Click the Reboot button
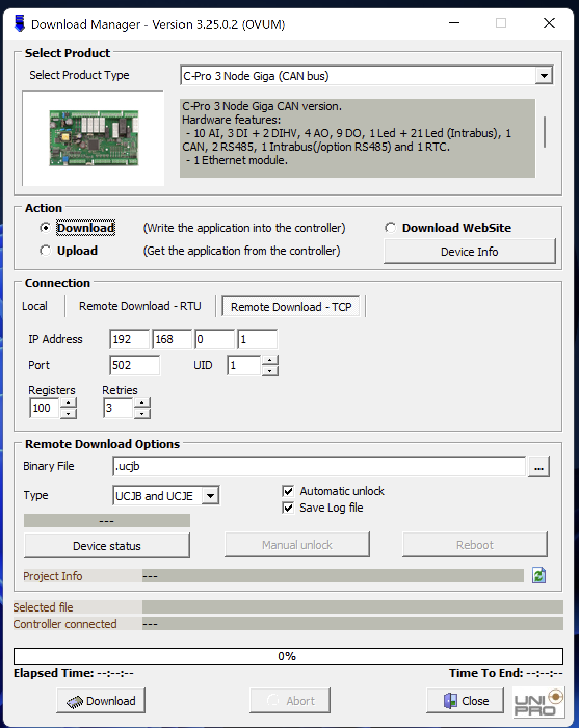The width and height of the screenshot is (579, 728). coord(475,545)
